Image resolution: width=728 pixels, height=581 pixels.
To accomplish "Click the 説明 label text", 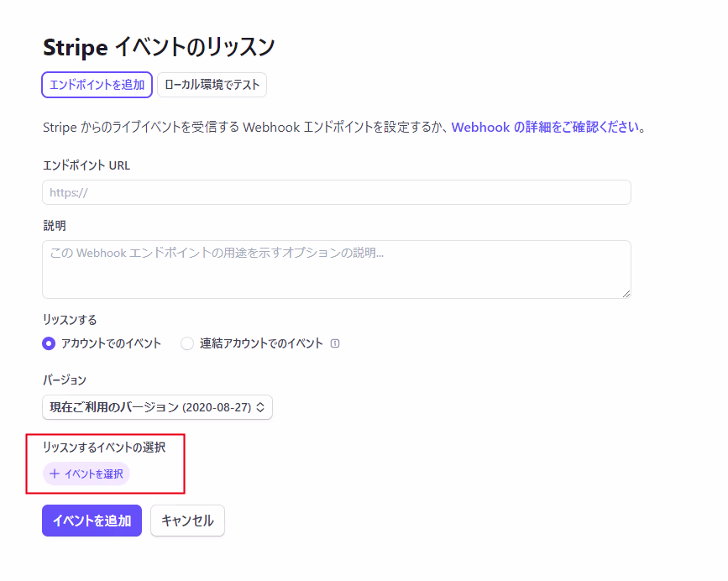I will point(55,226).
